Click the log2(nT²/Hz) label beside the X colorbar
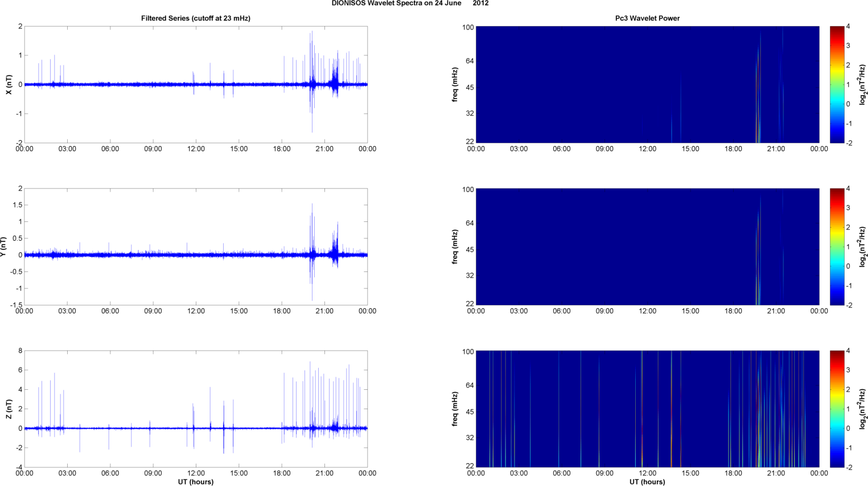Viewport: 868px width, 486px height. point(863,85)
